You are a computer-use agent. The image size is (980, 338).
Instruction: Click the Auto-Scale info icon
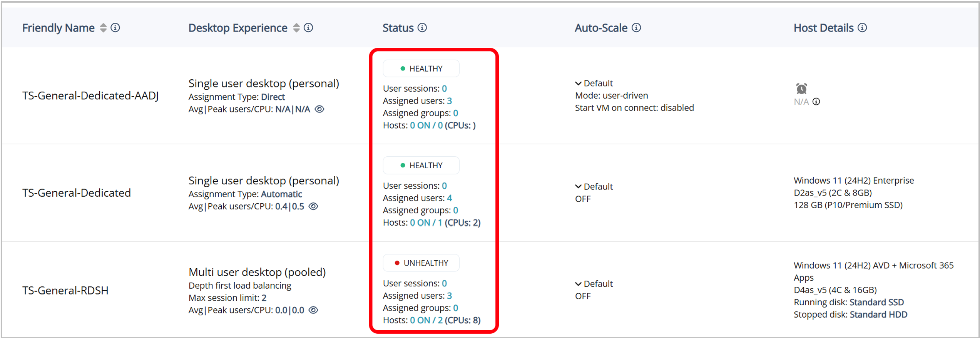coord(637,28)
